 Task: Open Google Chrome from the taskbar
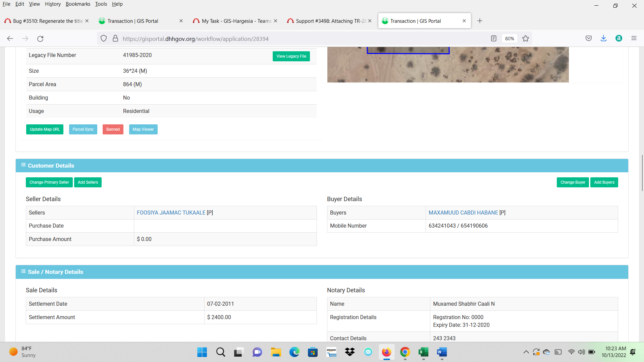click(x=405, y=352)
